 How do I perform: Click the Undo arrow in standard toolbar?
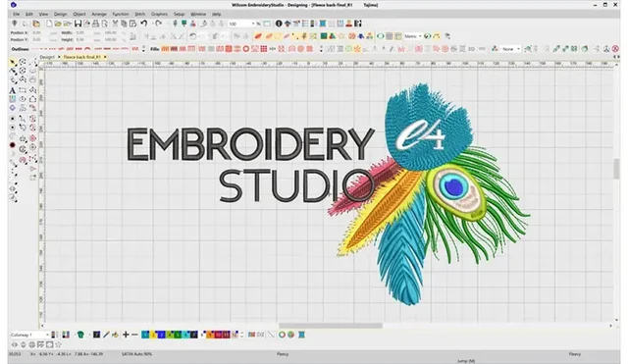click(144, 24)
